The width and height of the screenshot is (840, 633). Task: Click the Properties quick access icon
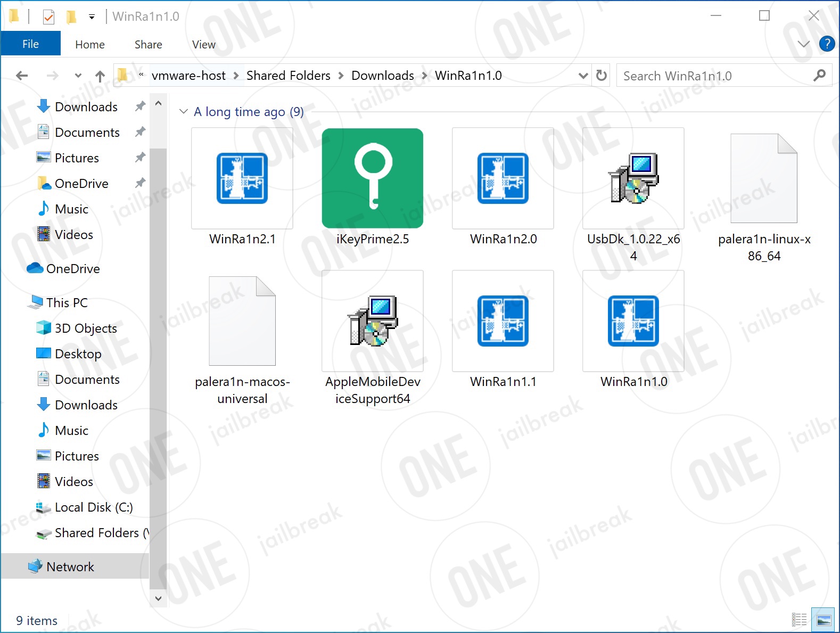pos(48,17)
